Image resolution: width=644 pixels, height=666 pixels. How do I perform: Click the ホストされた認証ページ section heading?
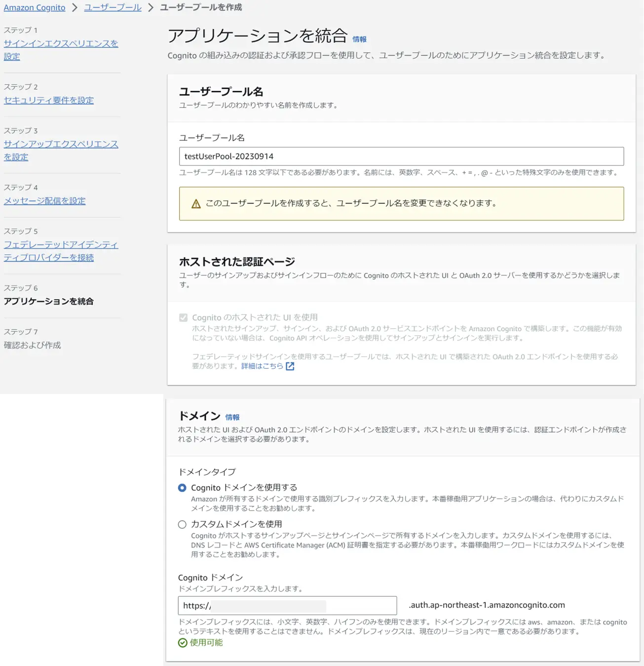[237, 262]
